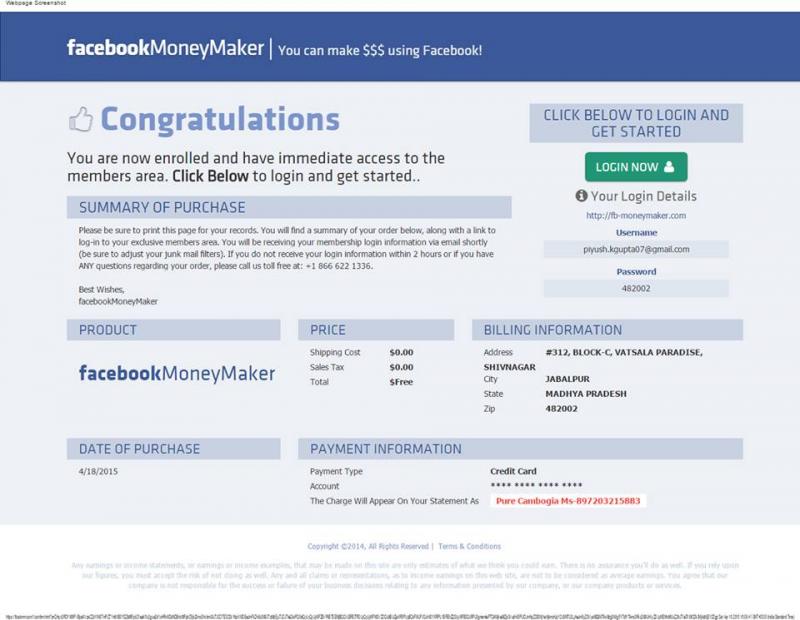Image resolution: width=800 pixels, height=620 pixels.
Task: Click the Username field with the gmail address
Action: (636, 249)
